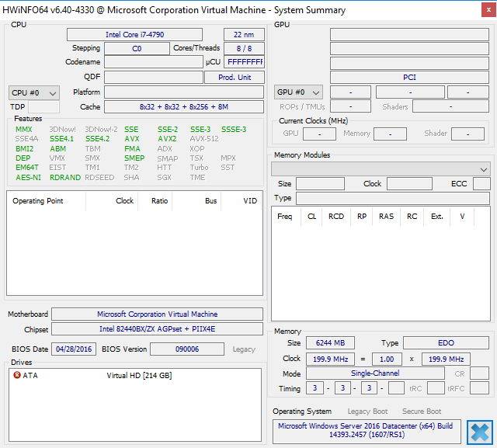The height and width of the screenshot is (448, 497).
Task: Click the Prod. Unit field
Action: [234, 78]
